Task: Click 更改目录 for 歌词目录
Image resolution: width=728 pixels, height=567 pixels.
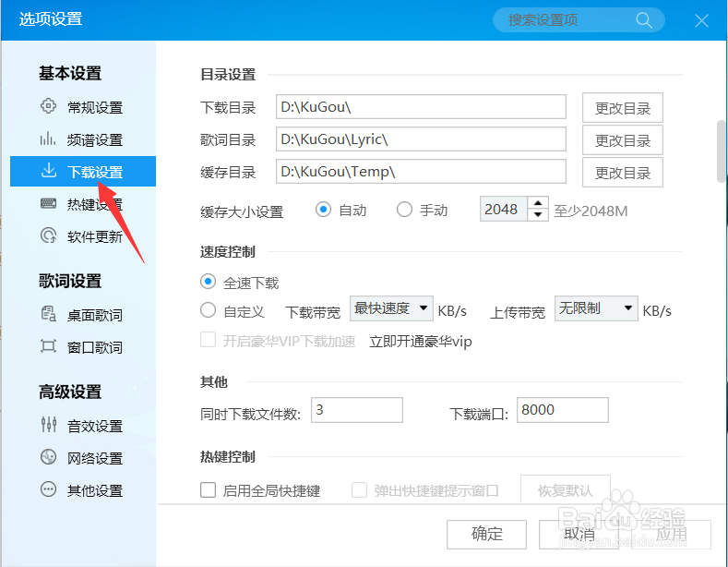Action: pyautogui.click(x=623, y=139)
